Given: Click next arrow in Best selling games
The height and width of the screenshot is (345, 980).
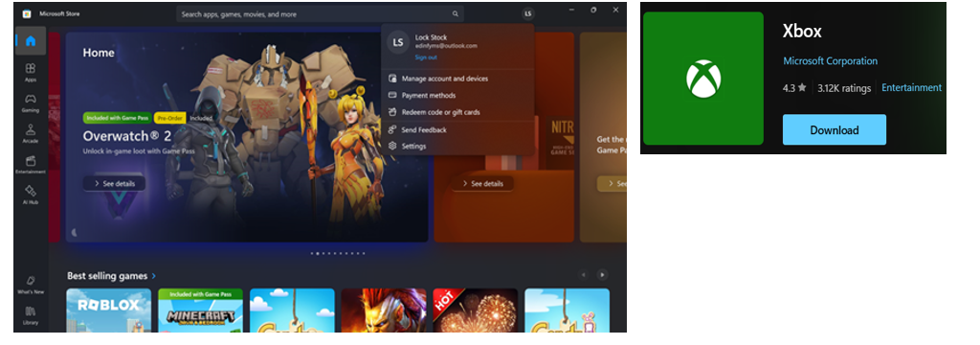Looking at the screenshot, I should [x=602, y=275].
